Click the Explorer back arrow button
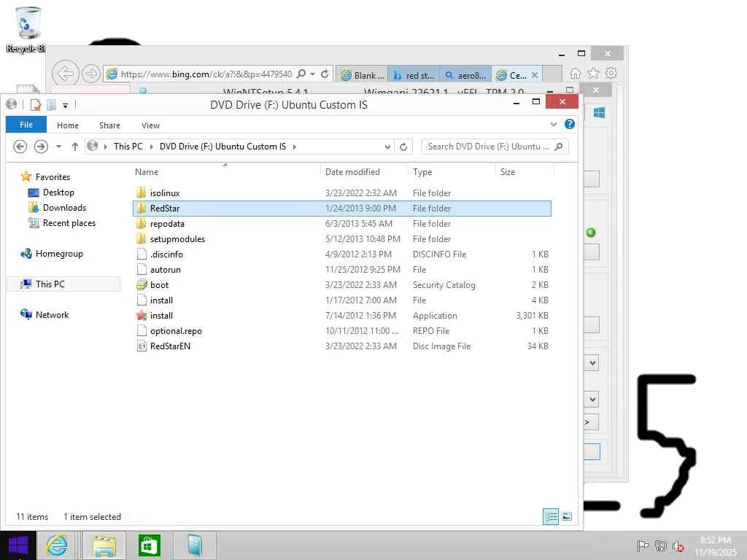747x560 pixels. [x=20, y=147]
